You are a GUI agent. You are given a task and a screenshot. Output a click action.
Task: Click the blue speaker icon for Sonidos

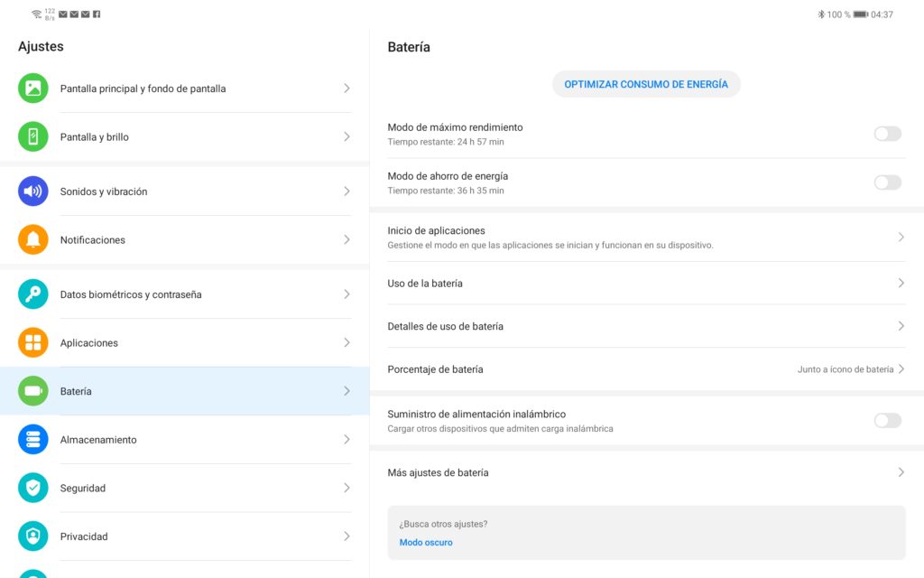pyautogui.click(x=33, y=191)
